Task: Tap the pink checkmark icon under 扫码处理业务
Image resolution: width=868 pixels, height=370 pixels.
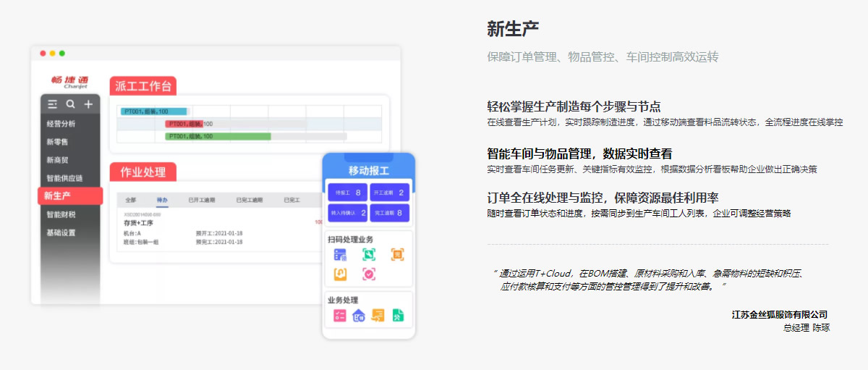Action: point(369,274)
